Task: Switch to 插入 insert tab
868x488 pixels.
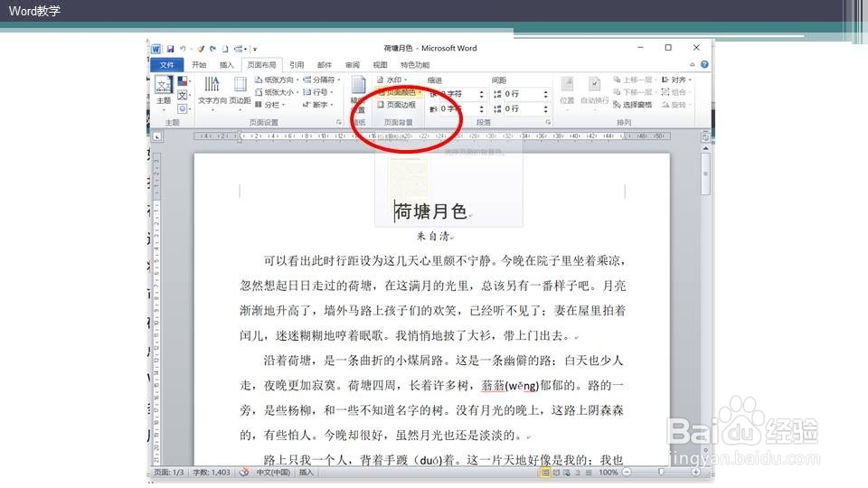Action: [x=227, y=65]
